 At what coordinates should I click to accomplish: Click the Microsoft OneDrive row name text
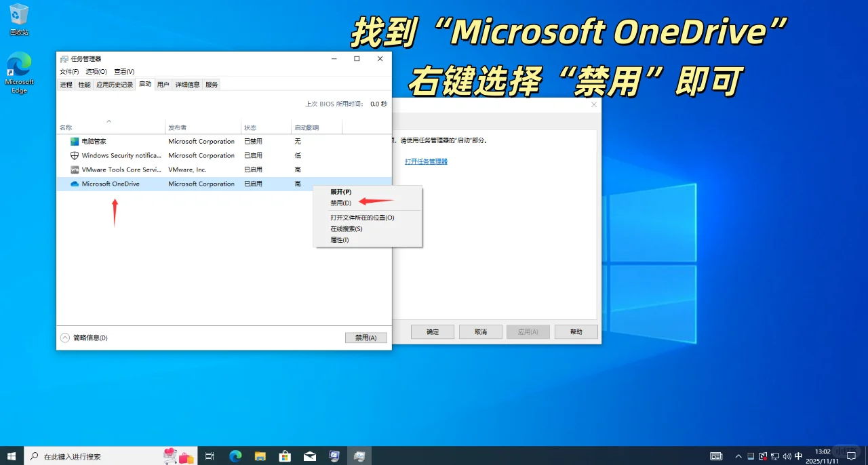tap(111, 184)
